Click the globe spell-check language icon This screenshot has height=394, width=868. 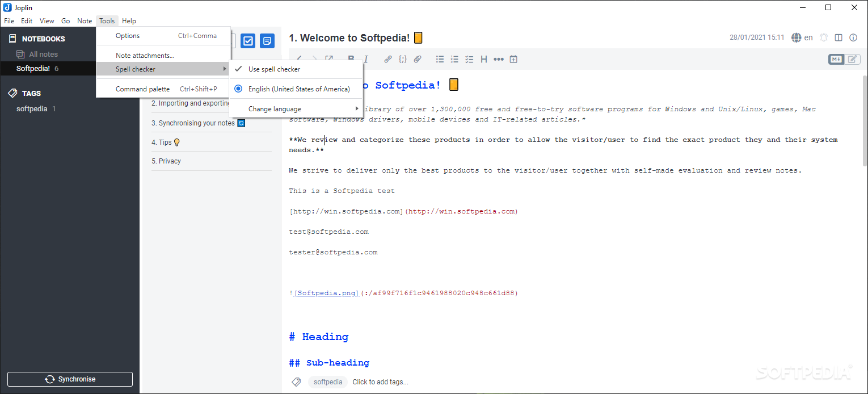click(x=797, y=37)
